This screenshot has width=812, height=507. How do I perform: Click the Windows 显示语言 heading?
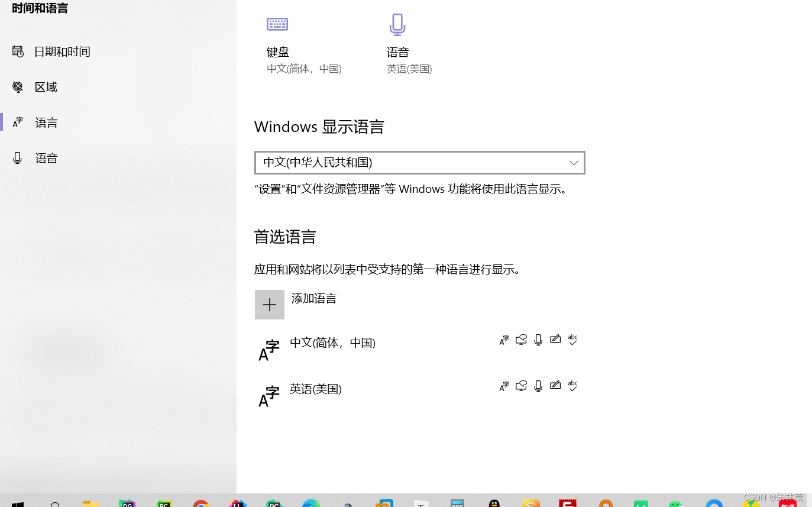click(319, 127)
